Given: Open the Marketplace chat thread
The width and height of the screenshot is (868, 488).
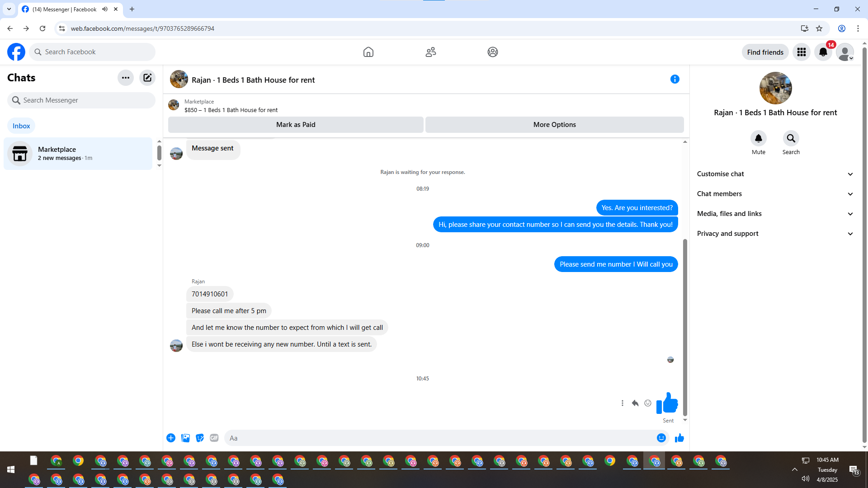Looking at the screenshot, I should 78,154.
